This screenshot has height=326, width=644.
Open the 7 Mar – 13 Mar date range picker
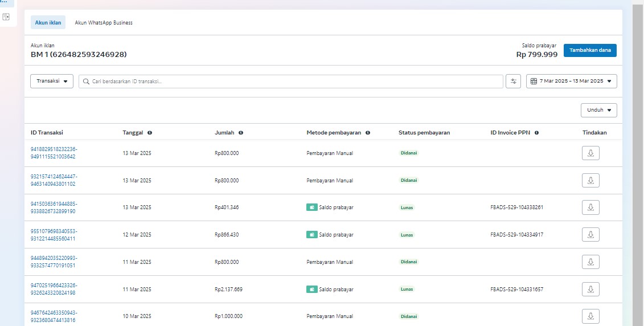(571, 81)
